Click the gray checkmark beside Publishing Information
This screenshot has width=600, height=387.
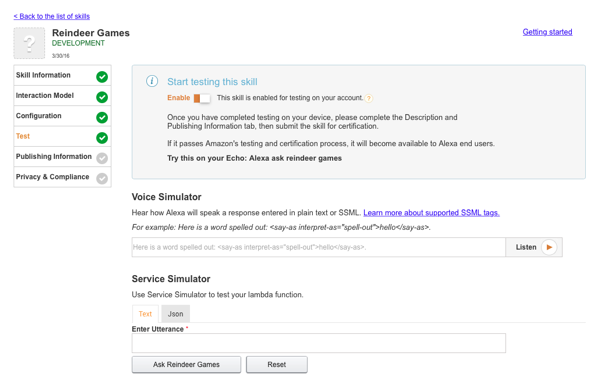tap(102, 158)
